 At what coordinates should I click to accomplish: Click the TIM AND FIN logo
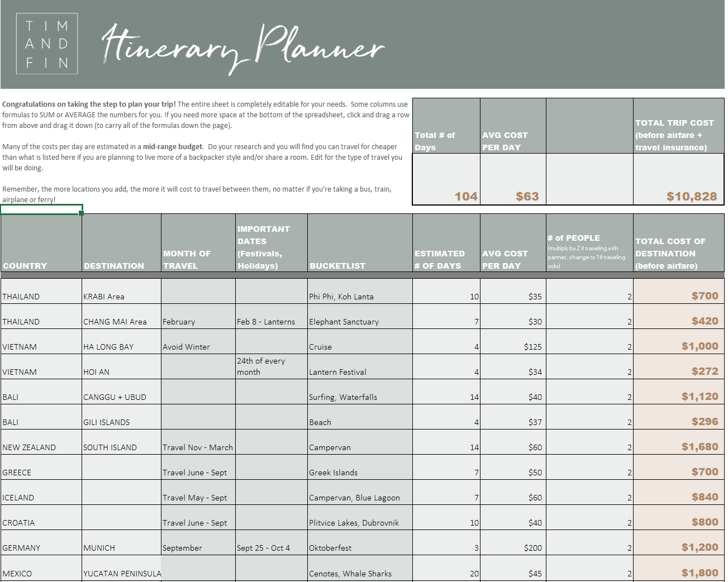[x=47, y=44]
